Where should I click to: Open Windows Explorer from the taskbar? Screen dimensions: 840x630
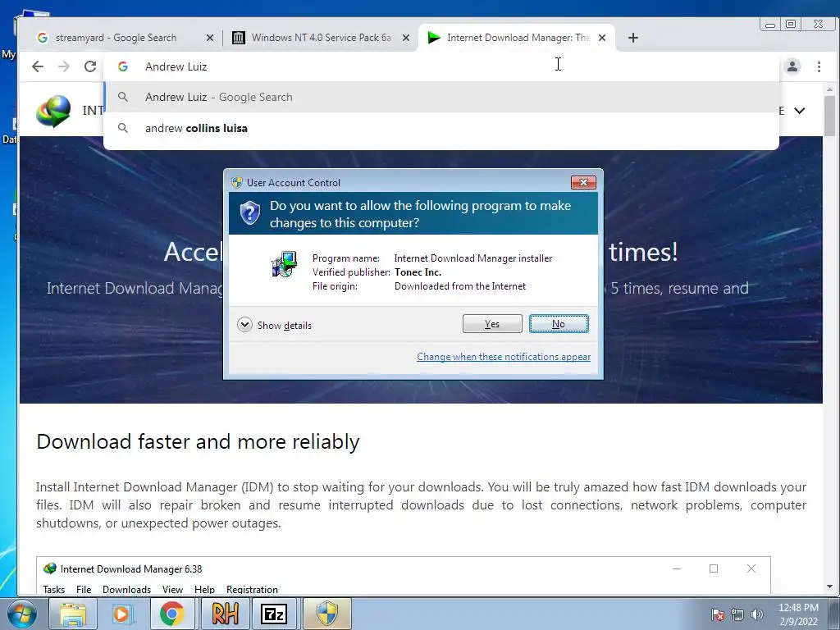pyautogui.click(x=72, y=614)
